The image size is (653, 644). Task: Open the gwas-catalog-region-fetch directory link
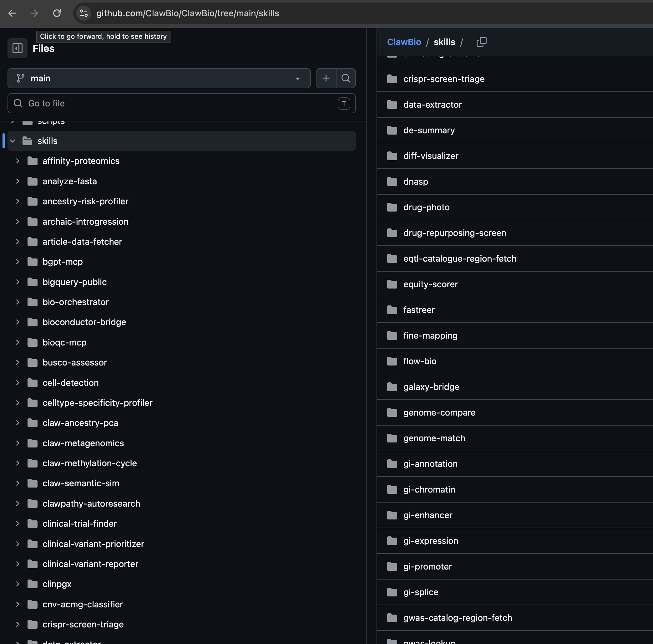tap(458, 618)
